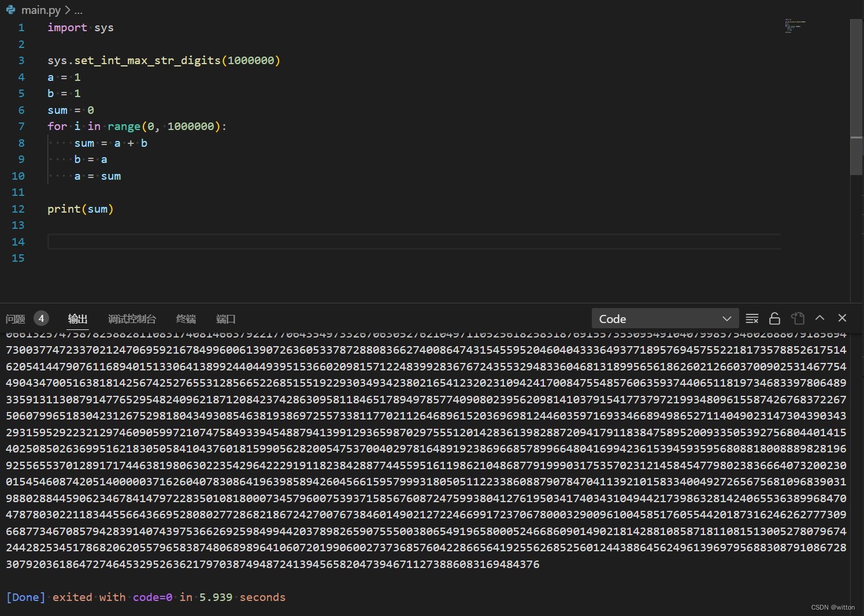Viewport: 864px width, 616px height.
Task: Toggle output auto-scroll lock
Action: click(774, 318)
